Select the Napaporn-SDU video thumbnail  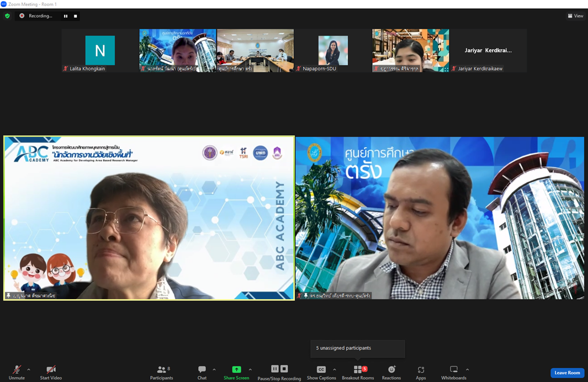333,51
